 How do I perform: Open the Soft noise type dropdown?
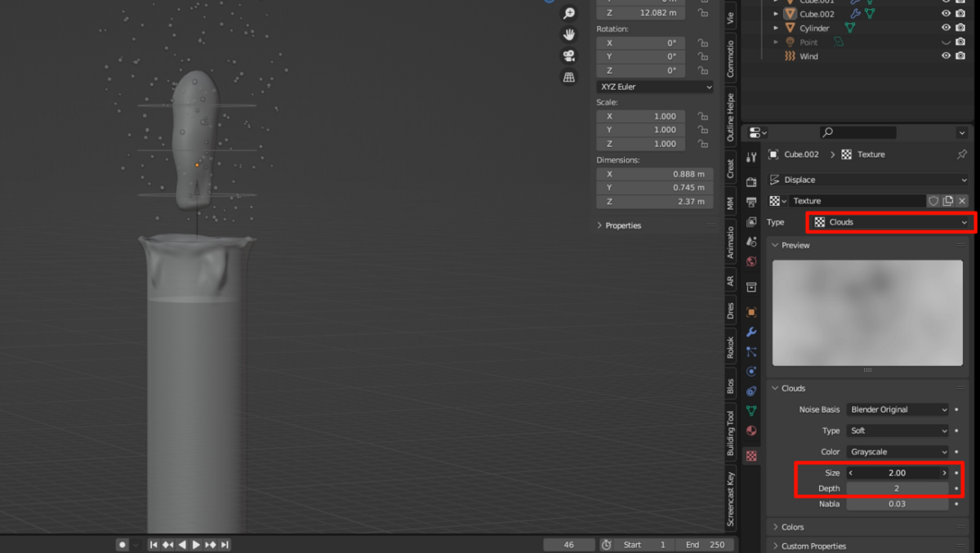click(x=898, y=430)
